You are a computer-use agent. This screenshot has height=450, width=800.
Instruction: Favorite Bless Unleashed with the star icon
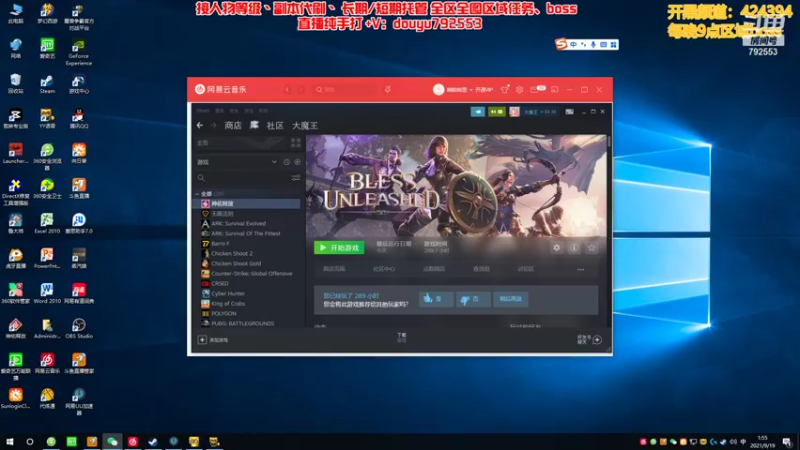(592, 247)
